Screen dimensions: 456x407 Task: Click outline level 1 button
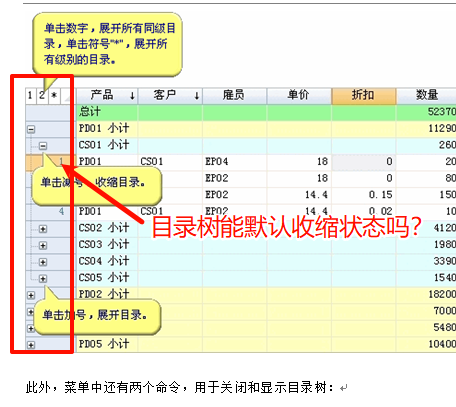31,96
